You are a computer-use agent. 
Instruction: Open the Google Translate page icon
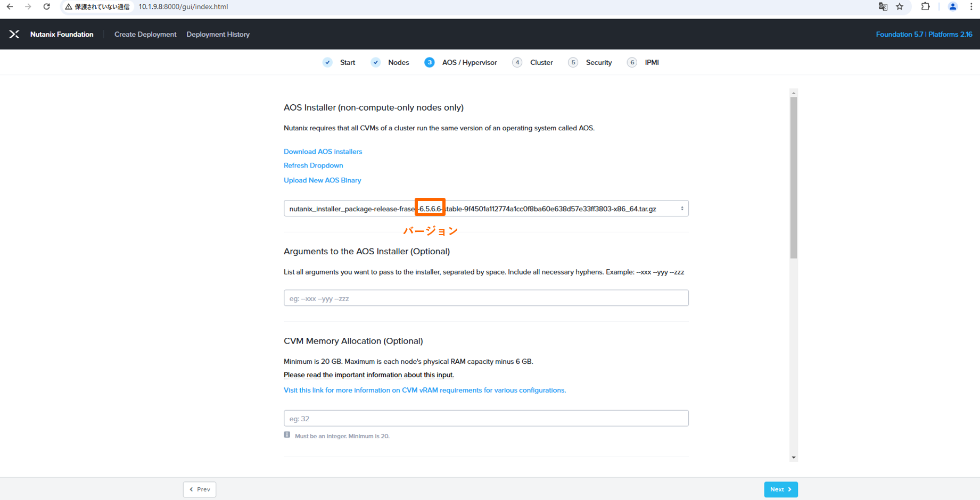point(883,7)
